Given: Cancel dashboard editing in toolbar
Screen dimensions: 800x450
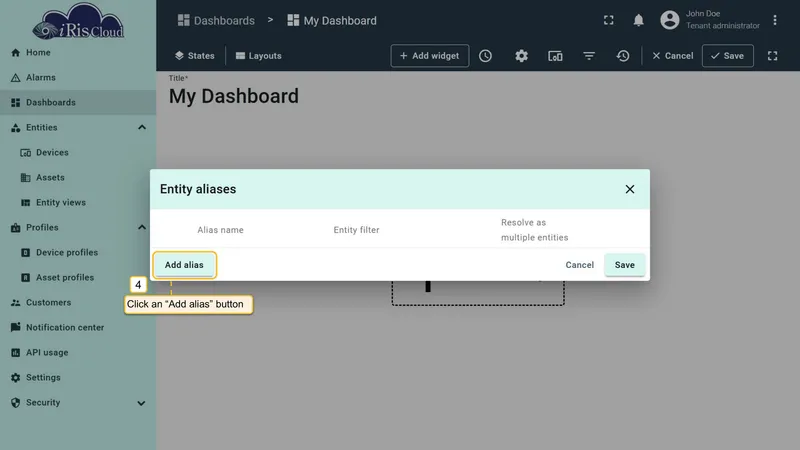Looking at the screenshot, I should 672,56.
